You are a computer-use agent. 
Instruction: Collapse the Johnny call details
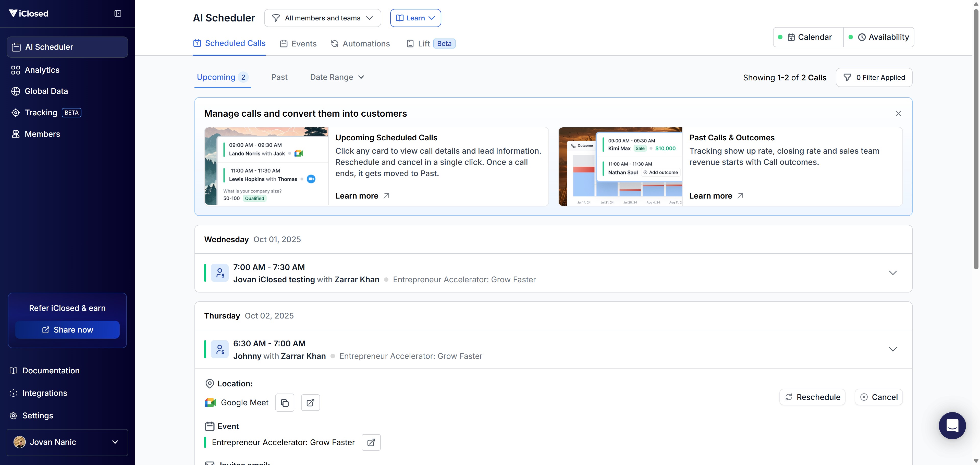892,349
